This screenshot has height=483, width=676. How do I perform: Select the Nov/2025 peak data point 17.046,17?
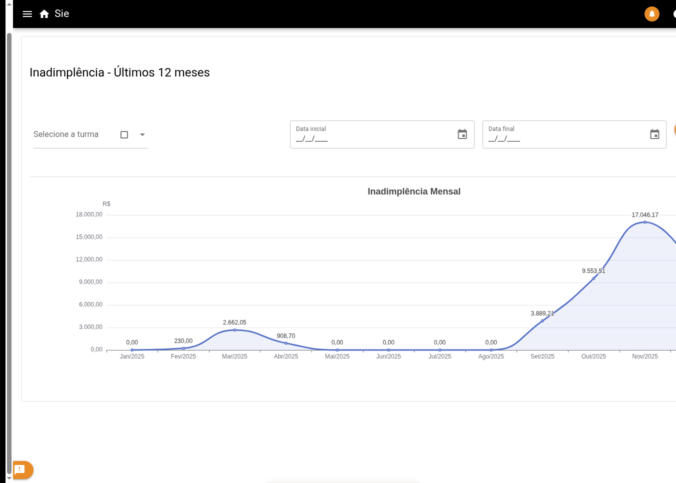(x=645, y=222)
